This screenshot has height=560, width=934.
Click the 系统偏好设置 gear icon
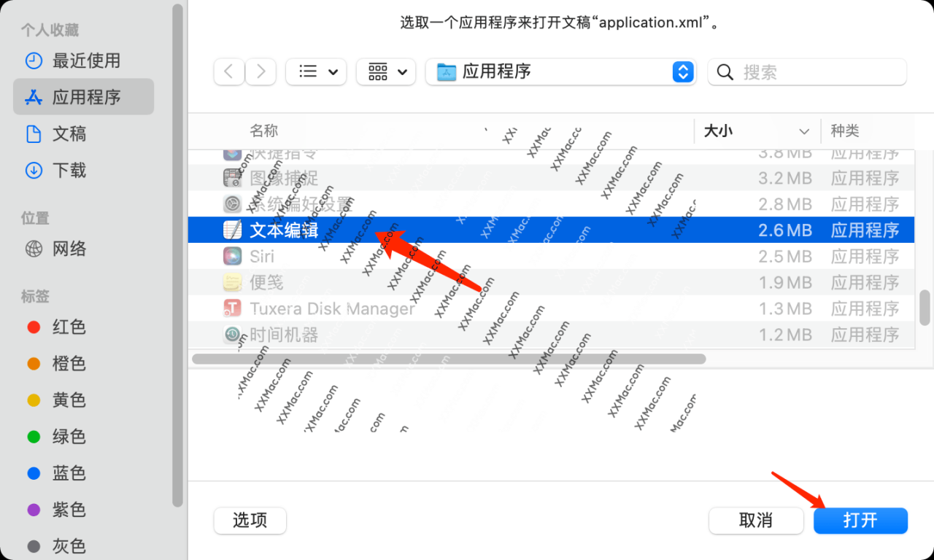(x=232, y=203)
